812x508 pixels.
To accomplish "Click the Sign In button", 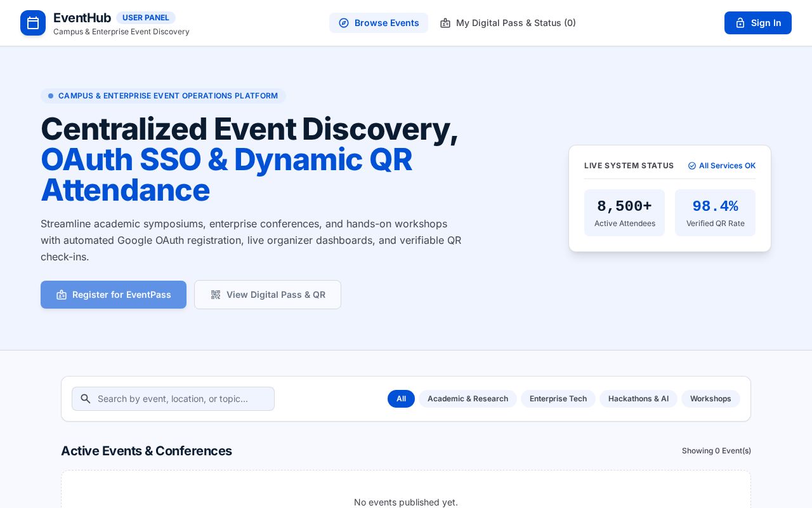I will click(x=758, y=23).
